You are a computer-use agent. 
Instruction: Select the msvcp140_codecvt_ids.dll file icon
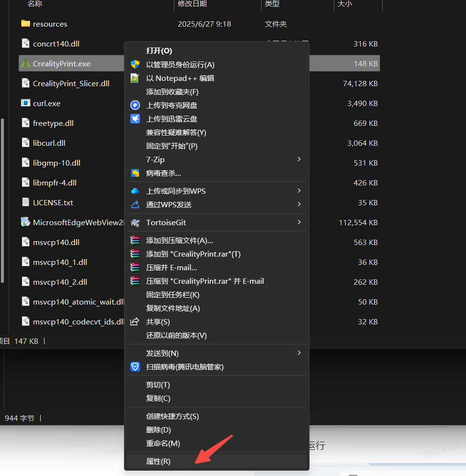[x=26, y=322]
